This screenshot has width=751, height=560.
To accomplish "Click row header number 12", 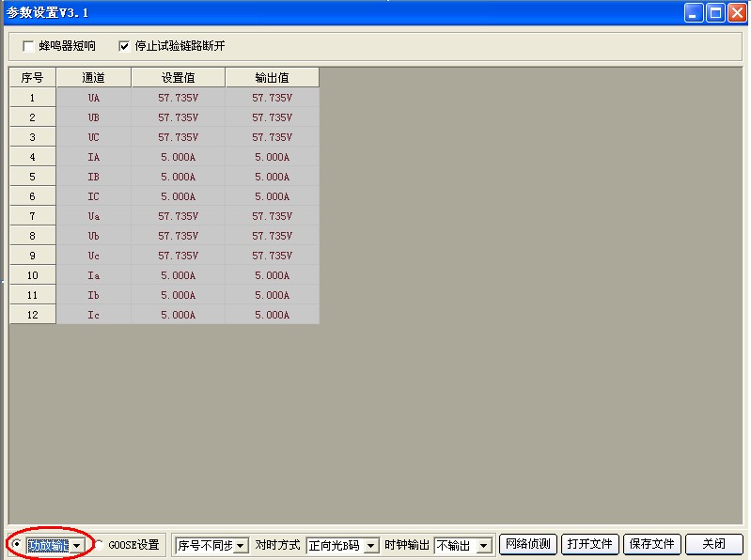I will [x=33, y=315].
